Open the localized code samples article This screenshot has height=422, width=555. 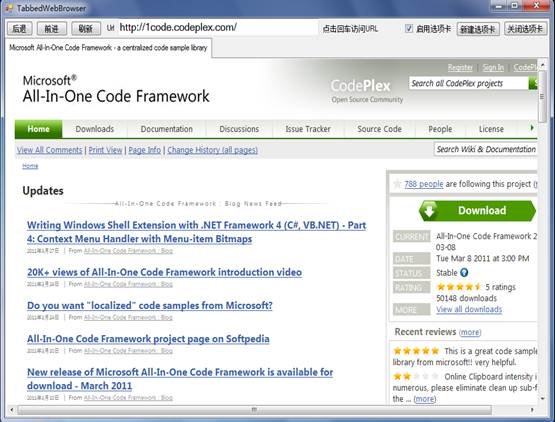point(150,306)
